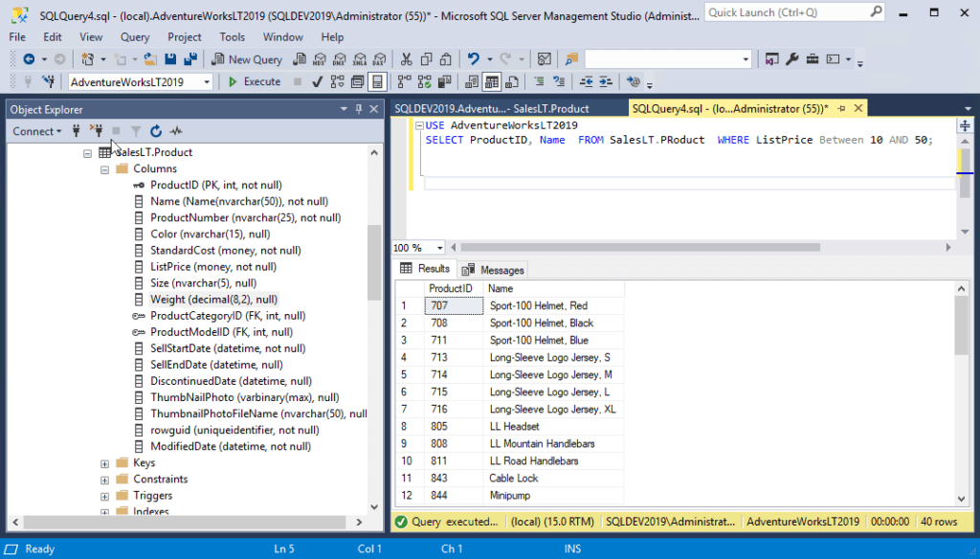Open the Query Options icon

click(358, 82)
